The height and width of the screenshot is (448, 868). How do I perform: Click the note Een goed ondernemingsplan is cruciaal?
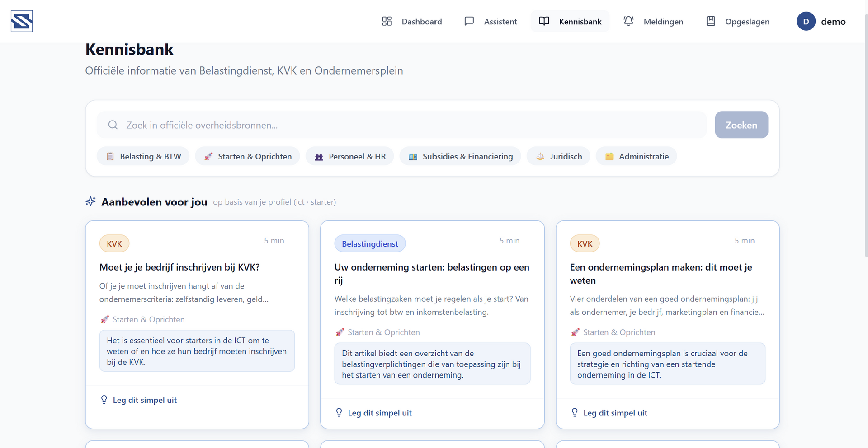(668, 364)
